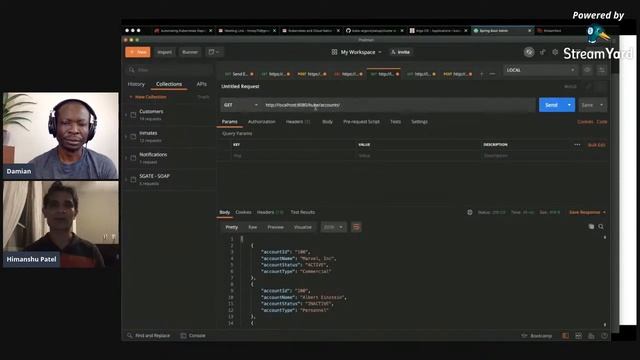The height and width of the screenshot is (360, 640).
Task: Click the Bulk Edit link
Action: tap(597, 145)
